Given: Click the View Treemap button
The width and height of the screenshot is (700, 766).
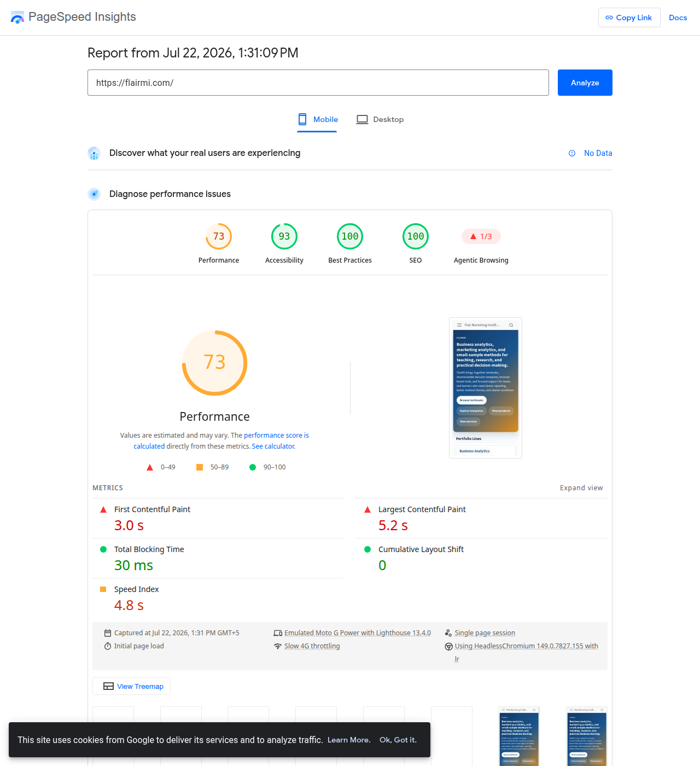Looking at the screenshot, I should [132, 686].
